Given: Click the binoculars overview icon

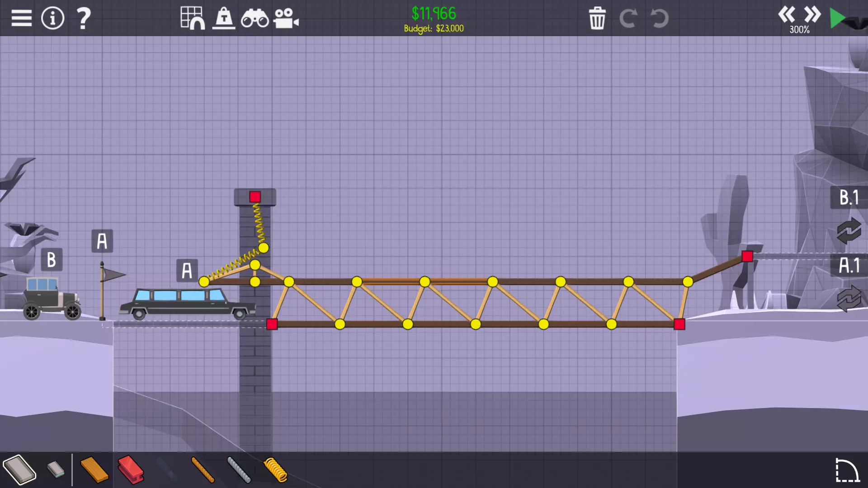Looking at the screenshot, I should click(255, 19).
